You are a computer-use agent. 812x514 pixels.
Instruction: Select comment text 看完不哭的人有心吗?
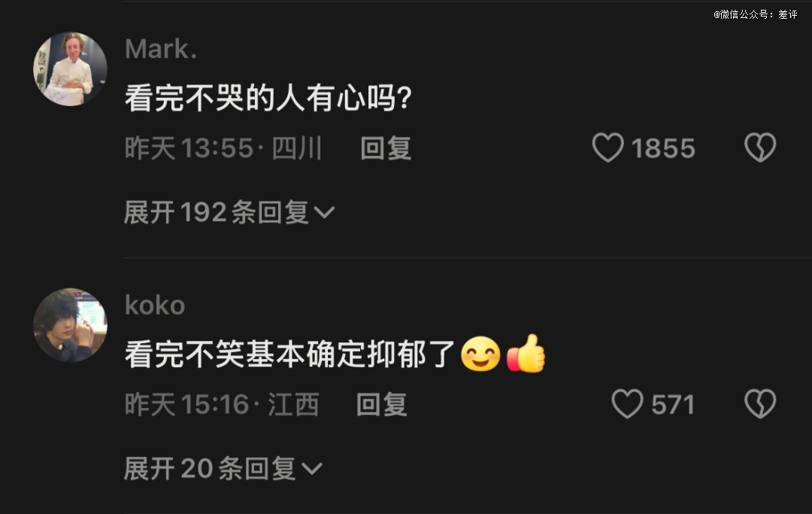pos(268,98)
